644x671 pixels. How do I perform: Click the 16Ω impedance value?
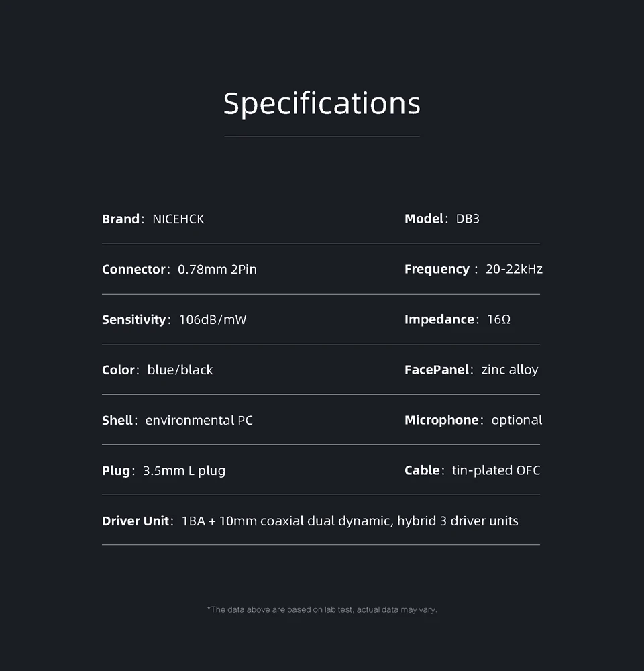pyautogui.click(x=498, y=320)
